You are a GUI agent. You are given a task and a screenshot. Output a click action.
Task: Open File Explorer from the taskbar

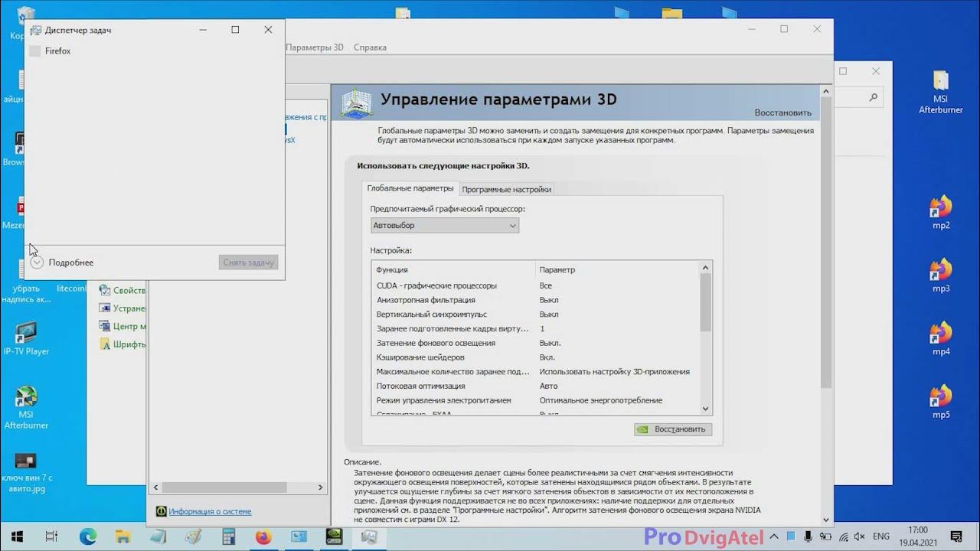click(122, 537)
